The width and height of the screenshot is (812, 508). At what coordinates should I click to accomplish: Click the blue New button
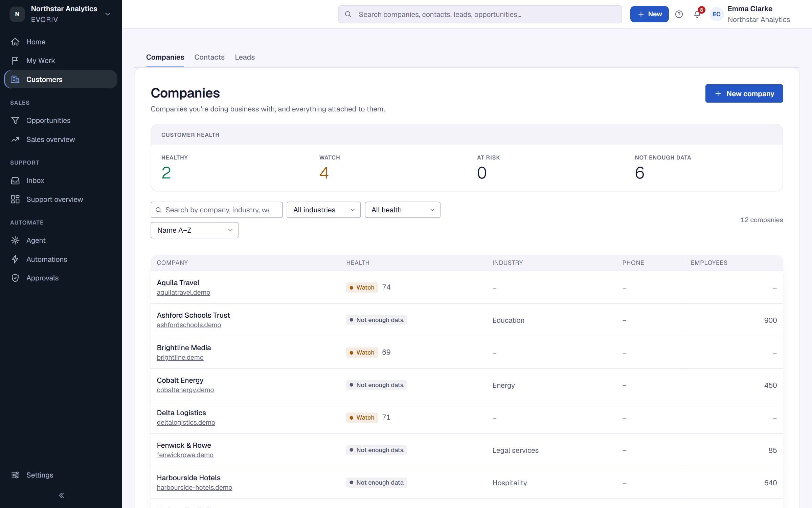649,14
